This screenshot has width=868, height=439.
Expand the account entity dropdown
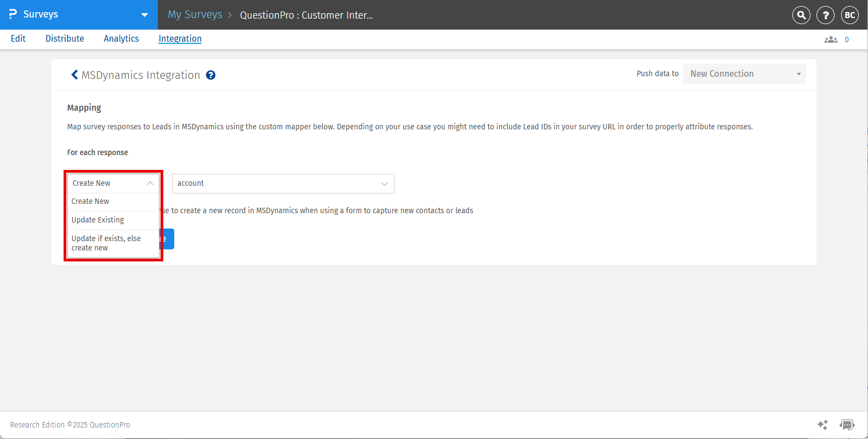point(283,184)
